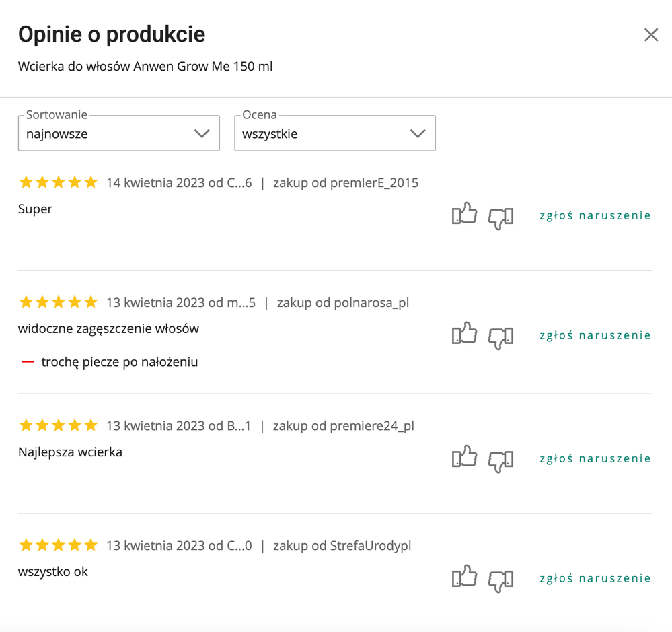Expand the Sortowanie dropdown chevron arrow
Screen dimensions: 672x632
202,133
